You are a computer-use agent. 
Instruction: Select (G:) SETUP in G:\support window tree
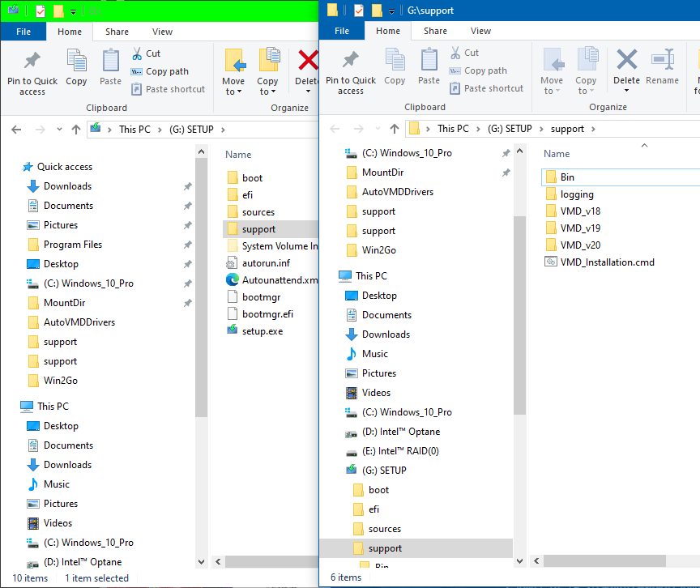384,471
